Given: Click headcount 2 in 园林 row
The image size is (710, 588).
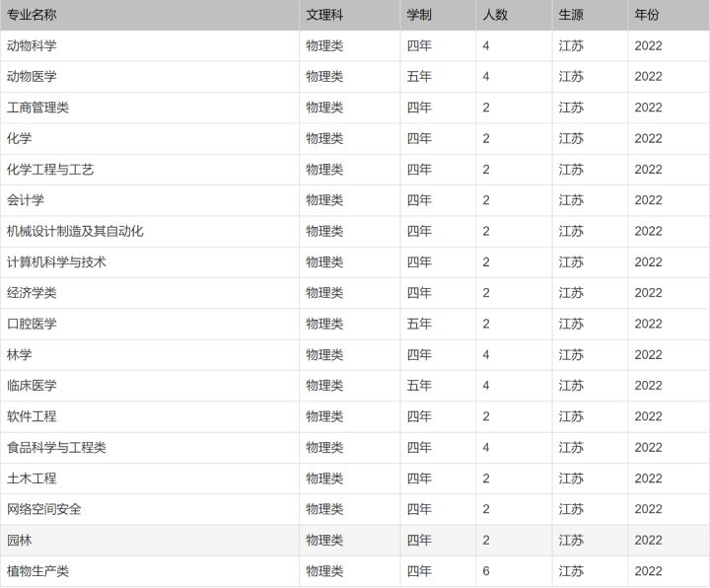Looking at the screenshot, I should point(486,540).
